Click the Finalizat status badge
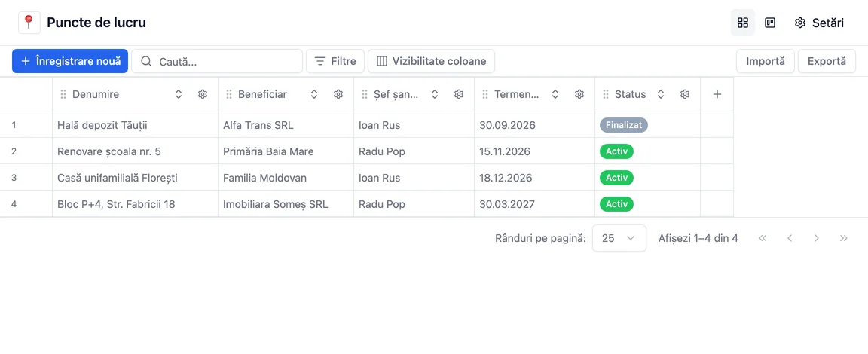This screenshot has height=354, width=868. coord(623,125)
